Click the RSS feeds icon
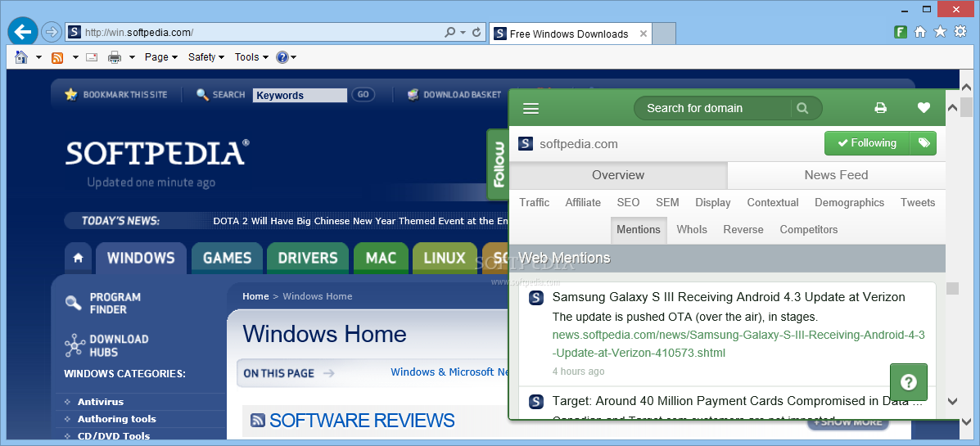Viewport: 980px width, 446px height. (56, 57)
